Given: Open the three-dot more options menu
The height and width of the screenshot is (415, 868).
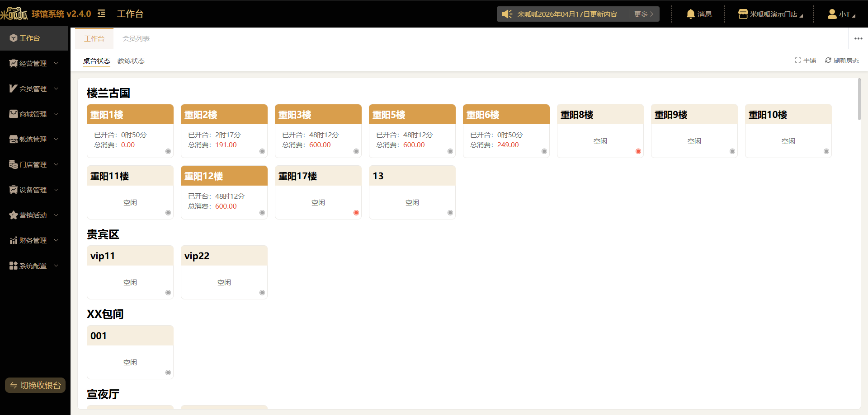Looking at the screenshot, I should point(859,38).
